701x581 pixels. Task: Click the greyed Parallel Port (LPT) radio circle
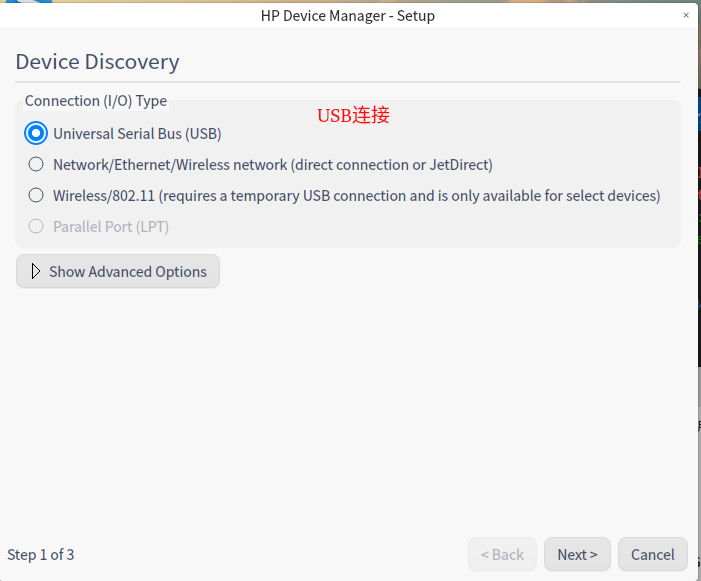(x=36, y=226)
